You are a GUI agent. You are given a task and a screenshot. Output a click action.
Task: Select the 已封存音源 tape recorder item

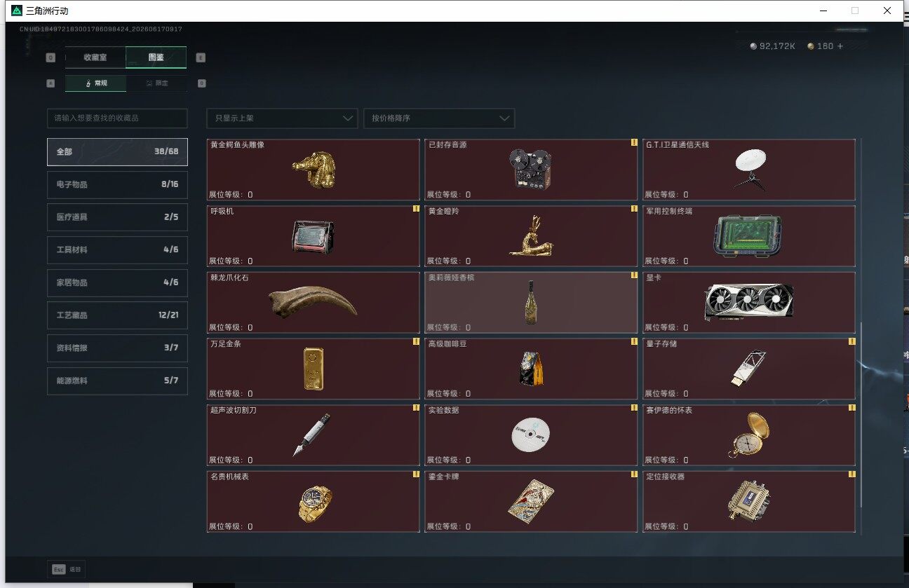click(531, 170)
